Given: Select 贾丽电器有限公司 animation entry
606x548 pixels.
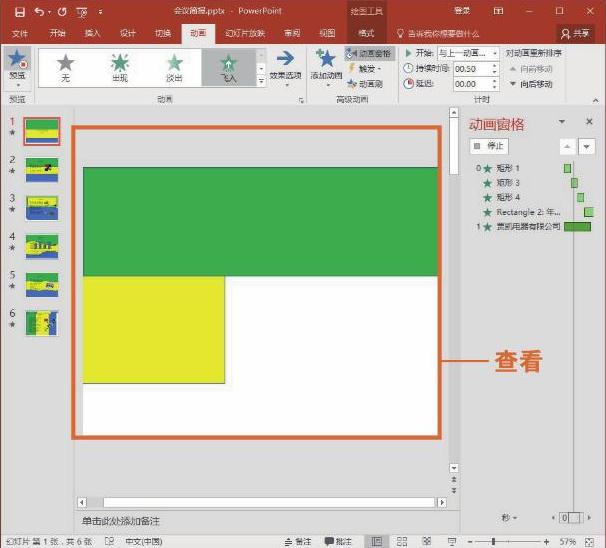Looking at the screenshot, I should [533, 226].
